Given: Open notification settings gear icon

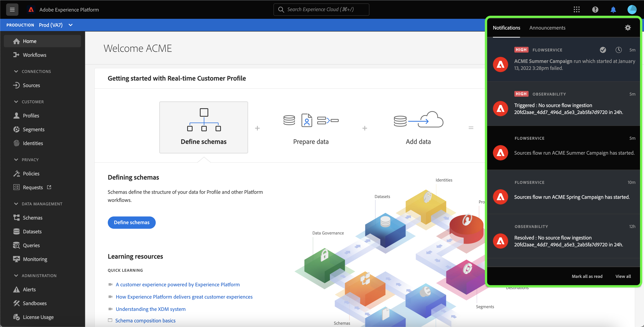Looking at the screenshot, I should click(628, 27).
